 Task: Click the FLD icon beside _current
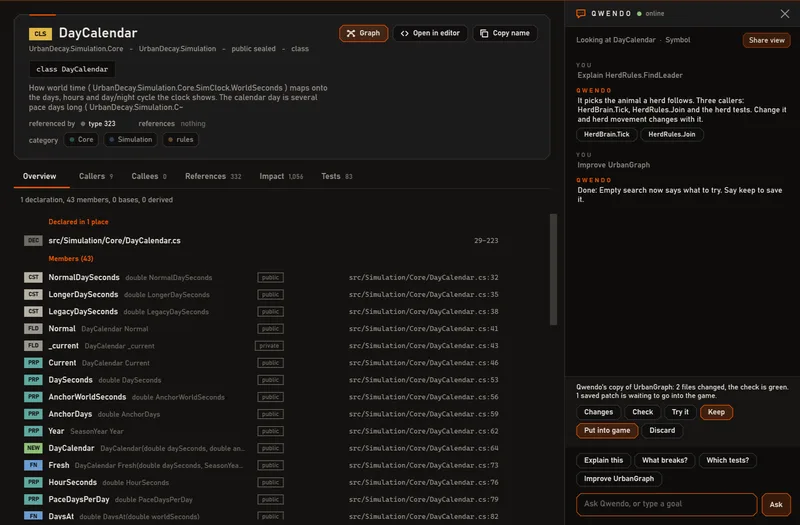coord(33,346)
